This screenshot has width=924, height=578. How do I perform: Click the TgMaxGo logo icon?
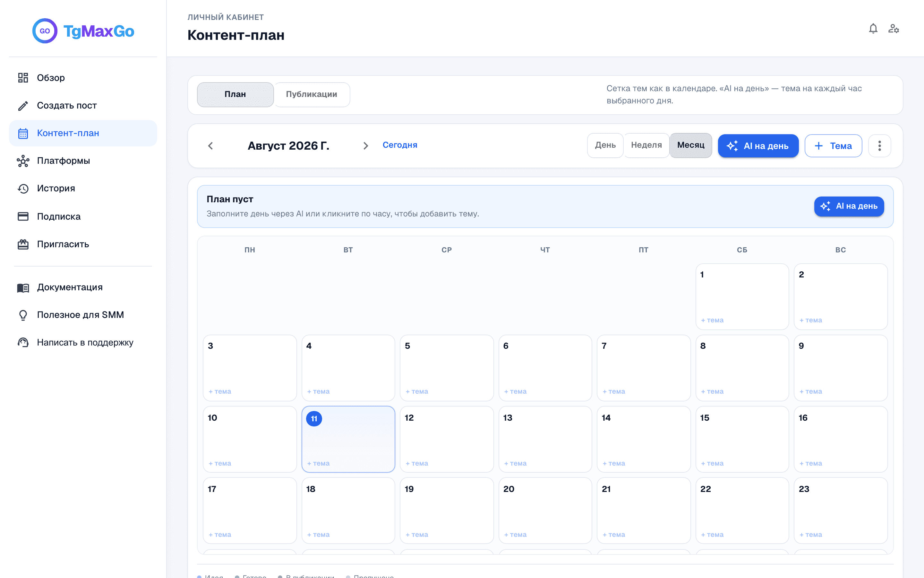(x=45, y=31)
